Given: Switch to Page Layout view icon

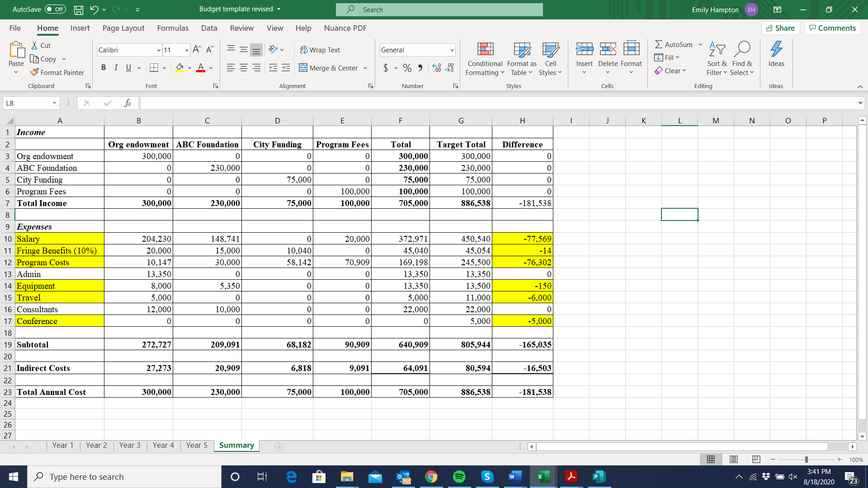Looking at the screenshot, I should 734,460.
